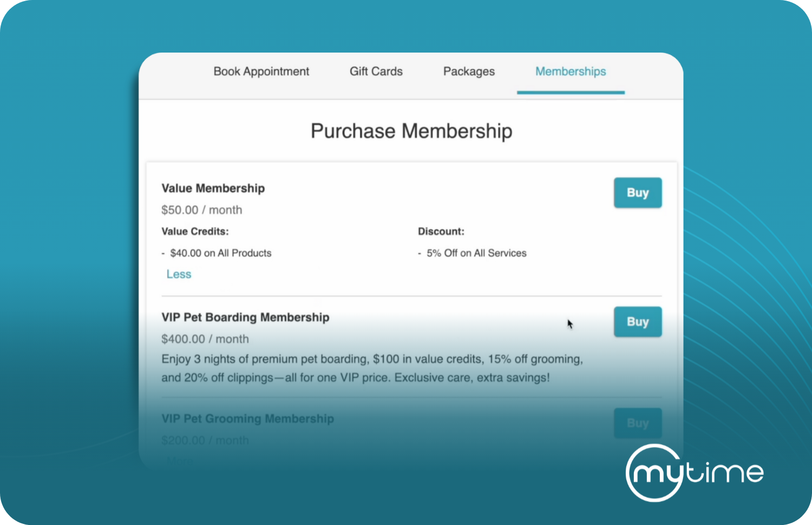Click the $400.00 / month price
This screenshot has height=525, width=812.
pyautogui.click(x=205, y=339)
